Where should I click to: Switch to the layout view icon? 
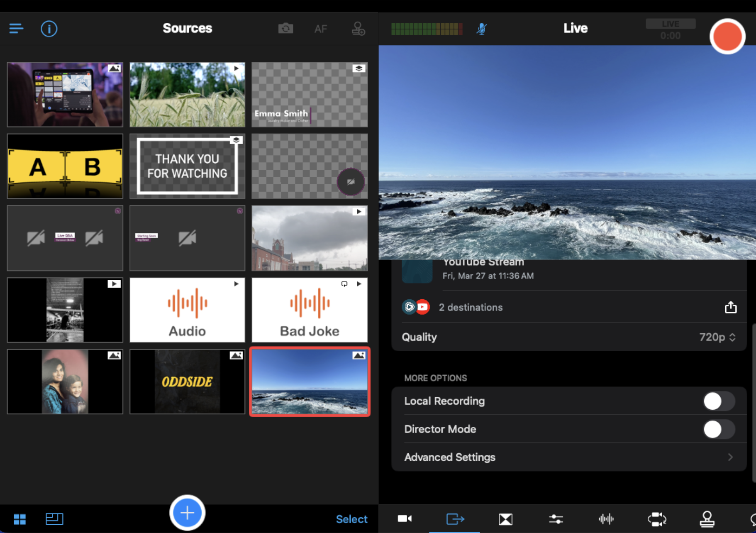pyautogui.click(x=54, y=519)
